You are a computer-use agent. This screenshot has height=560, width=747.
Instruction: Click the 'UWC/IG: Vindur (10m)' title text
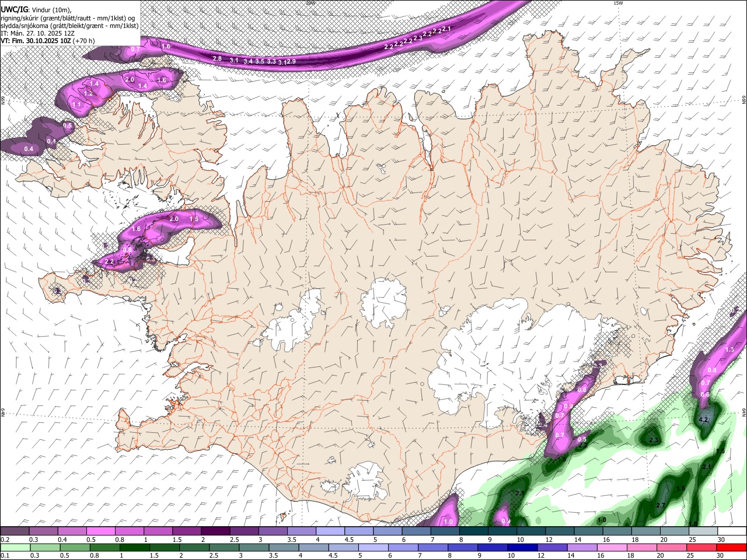click(x=37, y=10)
